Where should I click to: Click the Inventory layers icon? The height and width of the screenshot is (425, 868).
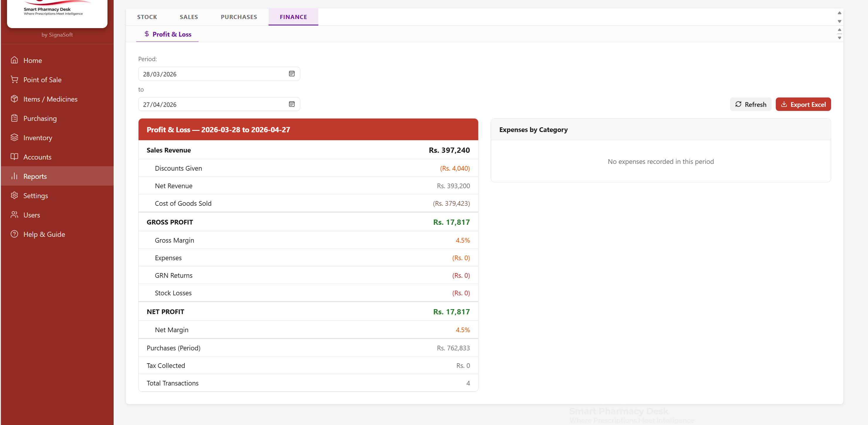coord(14,137)
